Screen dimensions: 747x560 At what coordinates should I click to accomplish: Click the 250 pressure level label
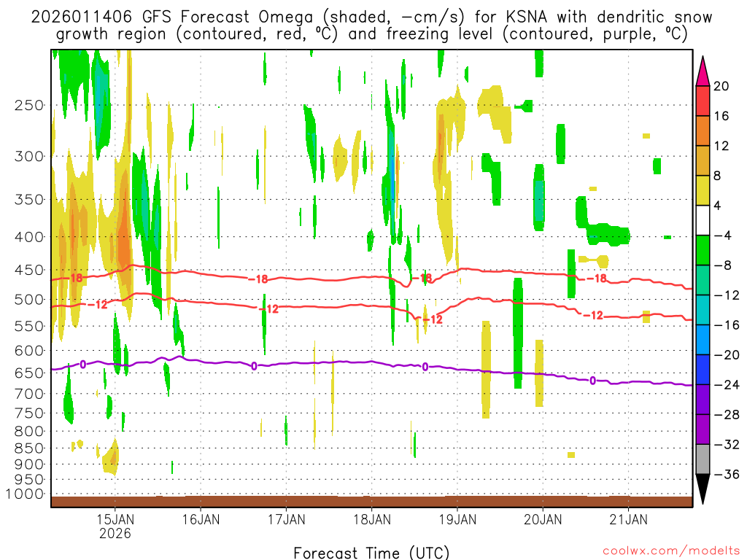pos(29,105)
